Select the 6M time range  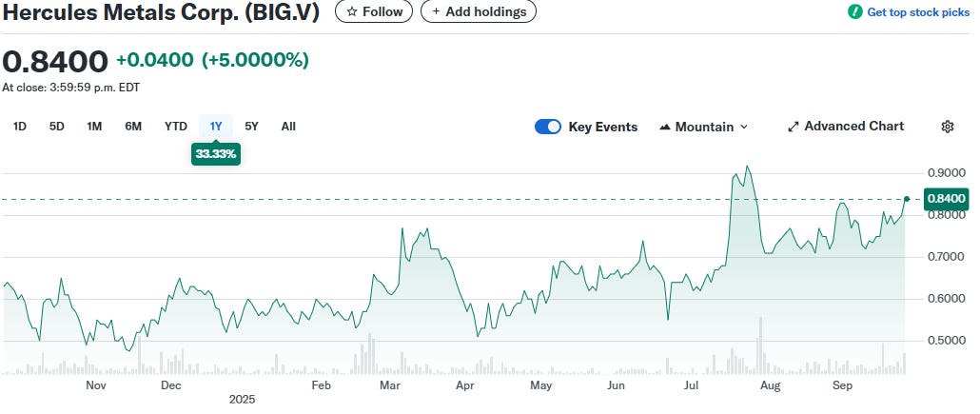[133, 127]
